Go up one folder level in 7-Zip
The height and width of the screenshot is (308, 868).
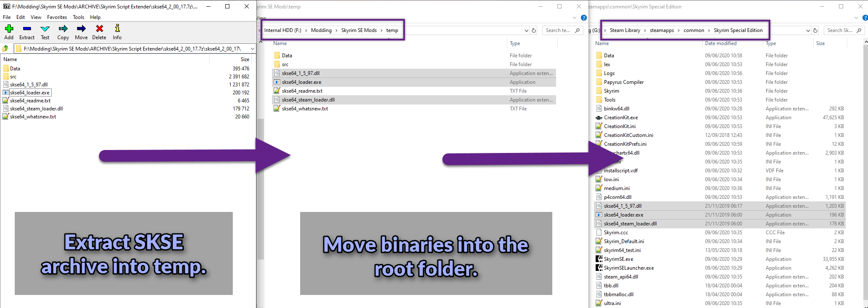[x=6, y=48]
